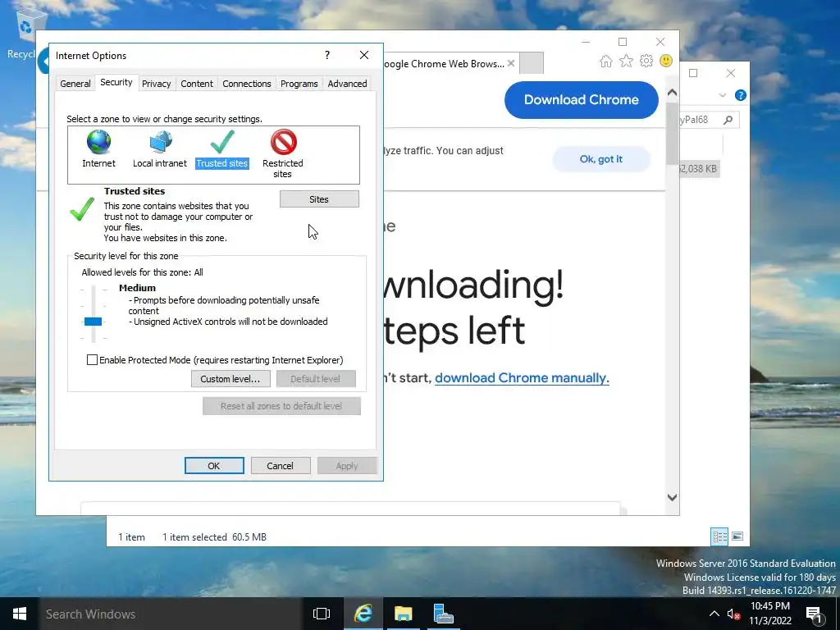This screenshot has width=840, height=630.
Task: Click the Download Chrome button
Action: coord(582,99)
